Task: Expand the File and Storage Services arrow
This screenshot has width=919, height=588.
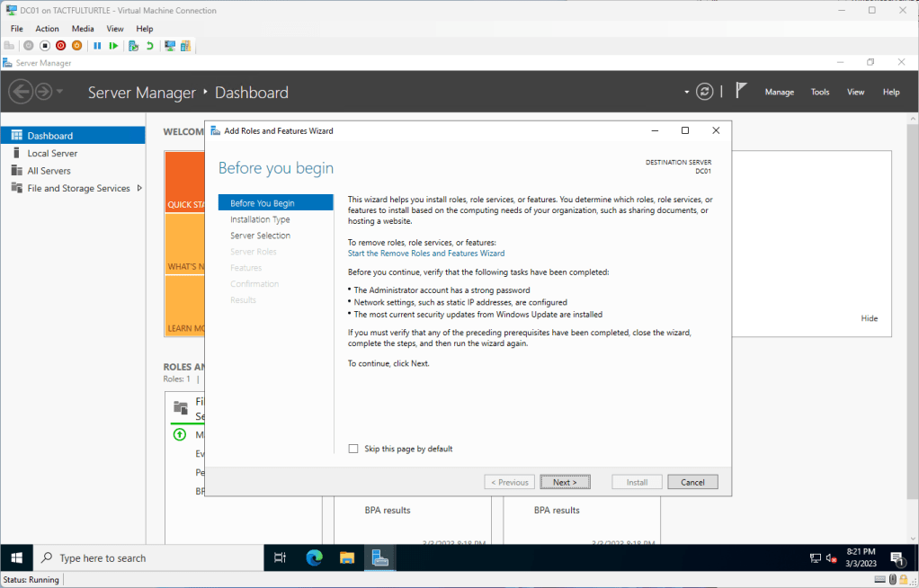Action: 139,188
